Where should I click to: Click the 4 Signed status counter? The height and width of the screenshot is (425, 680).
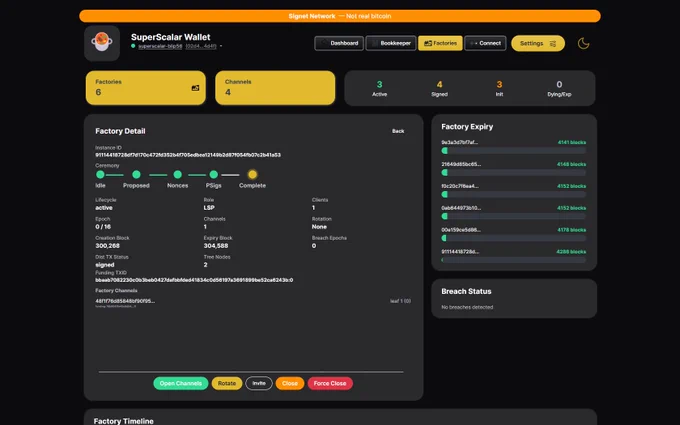439,88
